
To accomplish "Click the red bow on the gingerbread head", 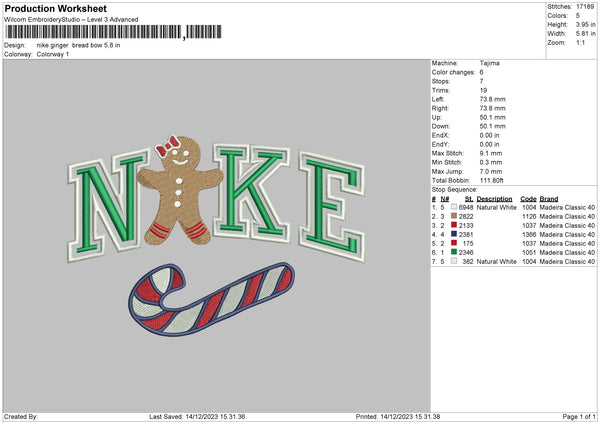I will [167, 146].
